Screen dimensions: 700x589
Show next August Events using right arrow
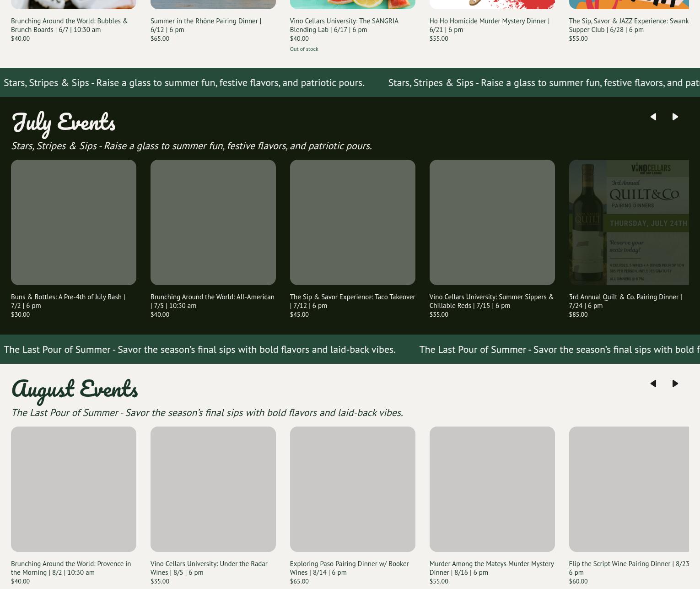675,384
